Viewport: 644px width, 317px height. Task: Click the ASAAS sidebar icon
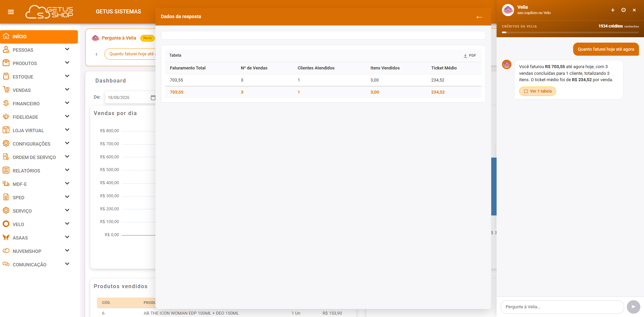[6, 237]
